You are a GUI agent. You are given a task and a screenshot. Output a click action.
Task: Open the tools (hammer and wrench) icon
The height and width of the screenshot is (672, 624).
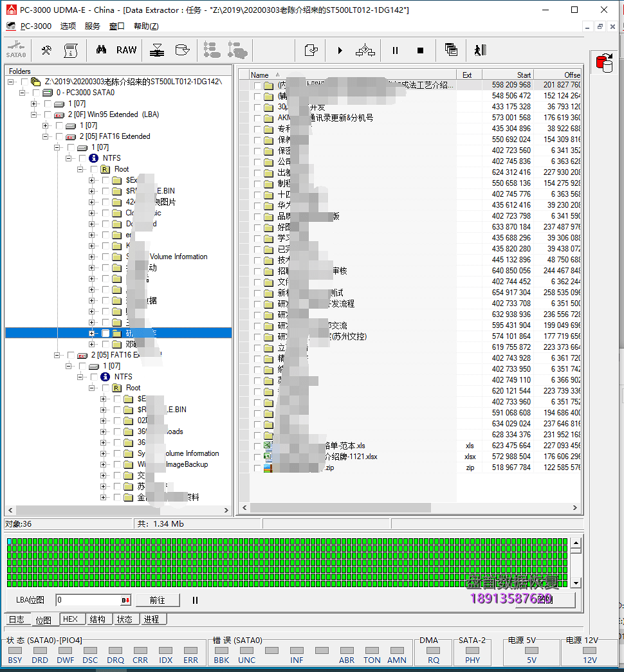click(x=46, y=50)
